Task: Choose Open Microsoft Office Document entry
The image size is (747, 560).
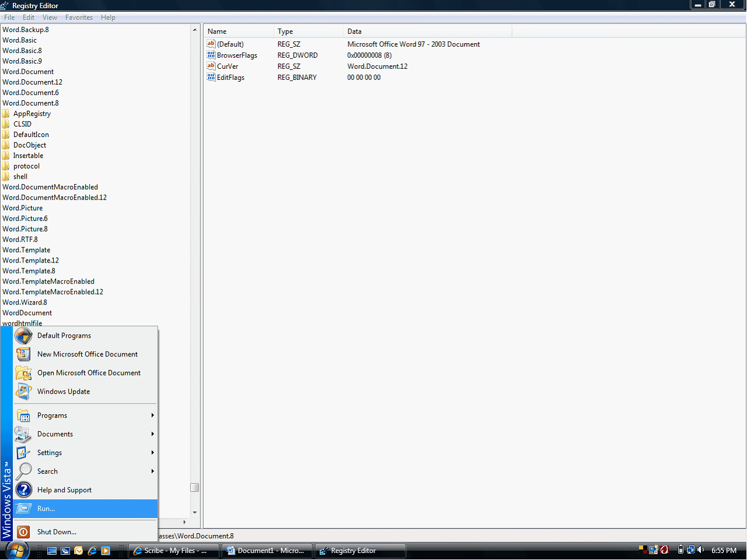Action: tap(85, 373)
